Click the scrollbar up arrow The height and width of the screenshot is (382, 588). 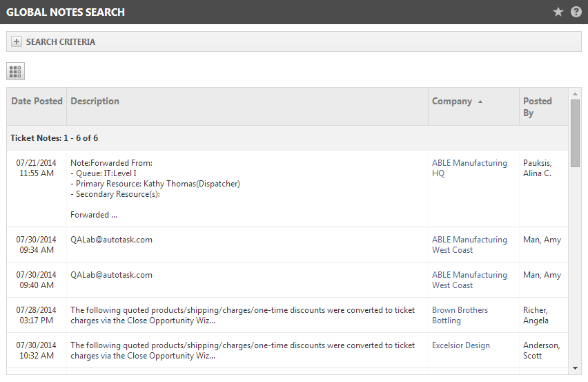(x=575, y=94)
